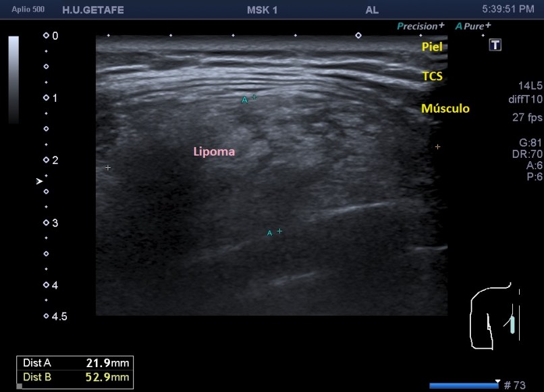Open the MSK 1 preset selector
Image resolution: width=544 pixels, height=392 pixels.
tap(262, 10)
